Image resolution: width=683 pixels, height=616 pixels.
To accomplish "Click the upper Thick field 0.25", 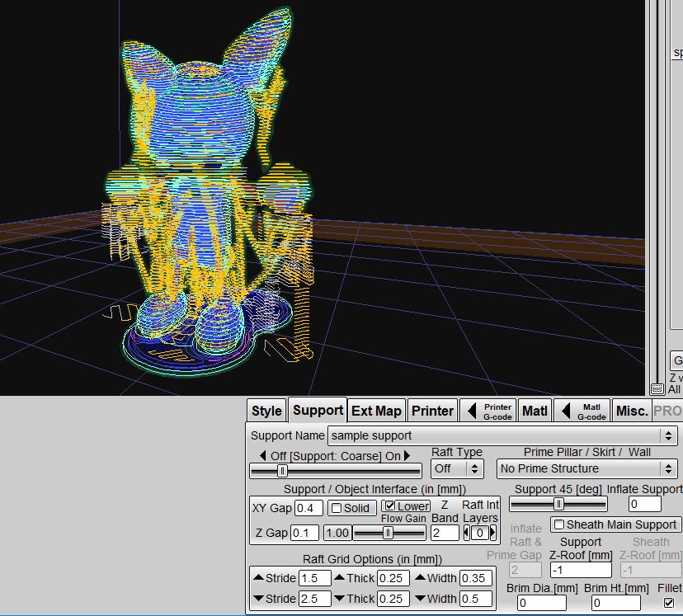I will [x=393, y=578].
